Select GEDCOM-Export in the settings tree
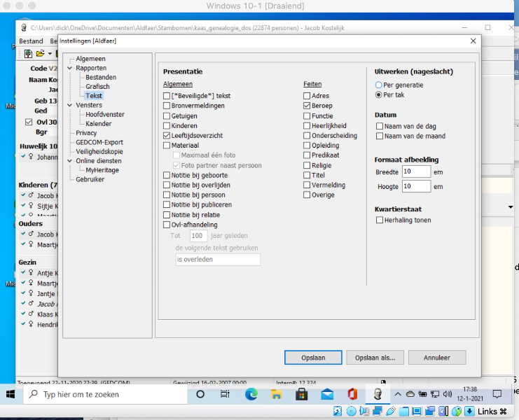Image resolution: width=519 pixels, height=420 pixels. point(99,142)
